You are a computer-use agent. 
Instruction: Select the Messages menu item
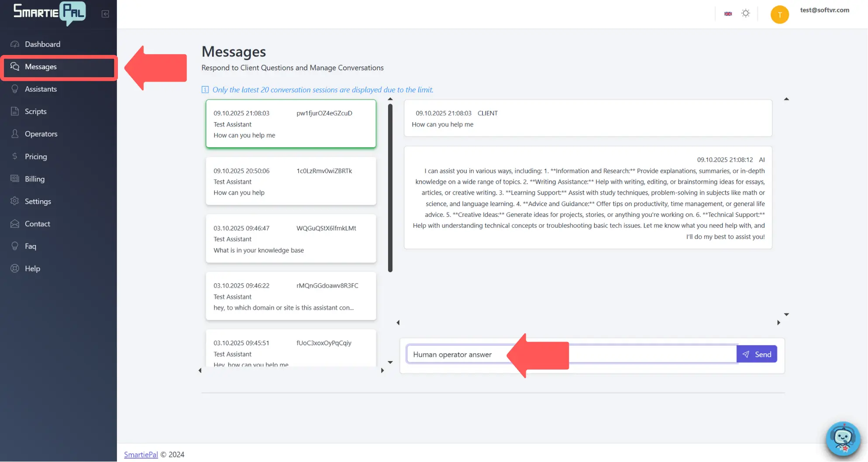click(x=41, y=67)
